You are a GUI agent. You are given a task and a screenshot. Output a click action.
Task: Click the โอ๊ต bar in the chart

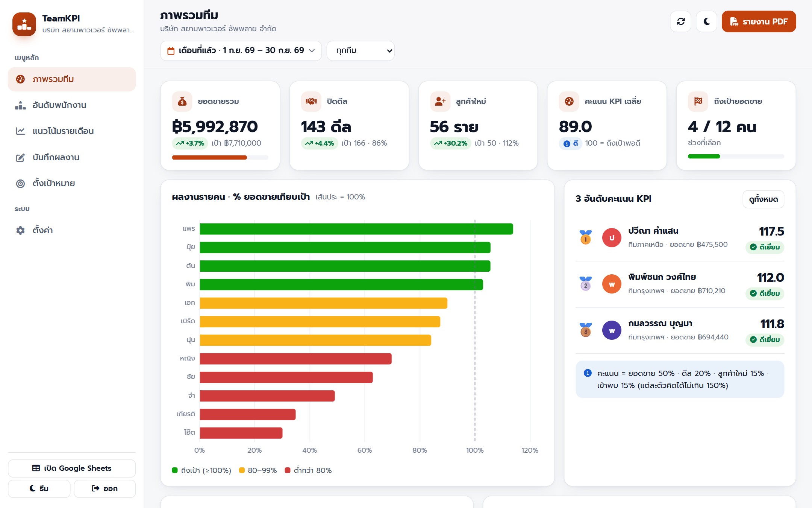[241, 433]
